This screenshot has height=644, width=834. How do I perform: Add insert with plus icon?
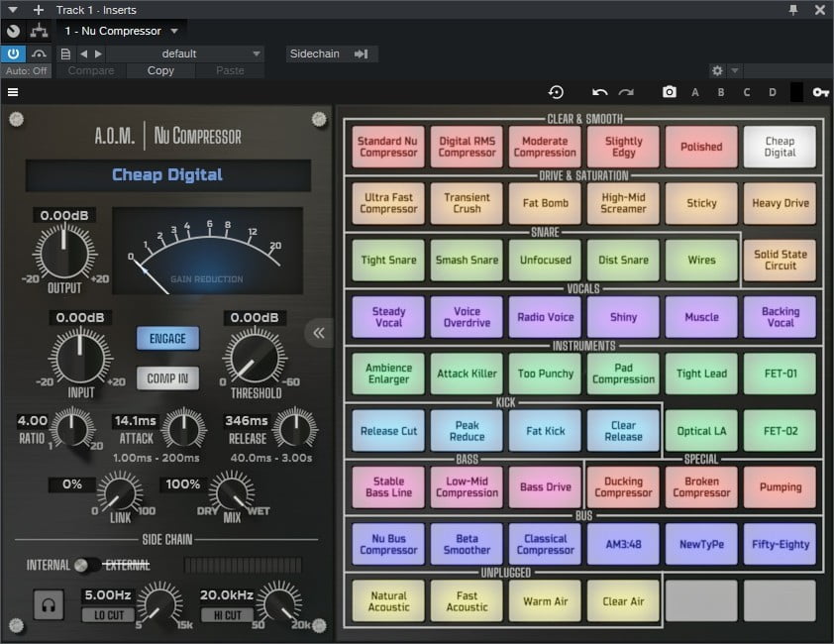pos(39,10)
